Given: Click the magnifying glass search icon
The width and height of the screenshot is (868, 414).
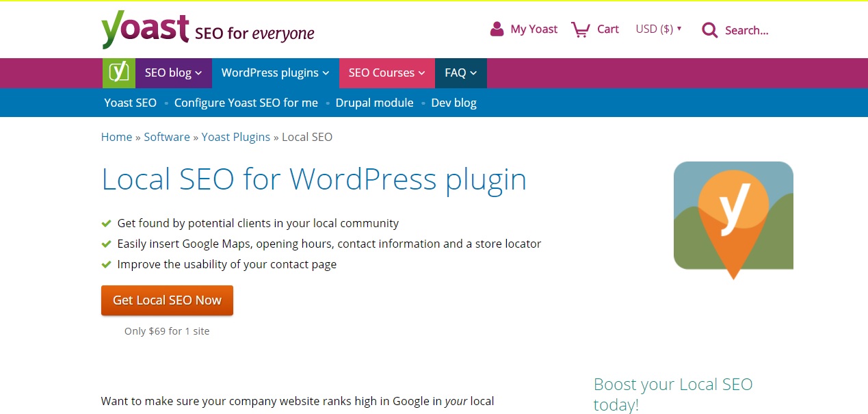Looking at the screenshot, I should click(x=709, y=30).
